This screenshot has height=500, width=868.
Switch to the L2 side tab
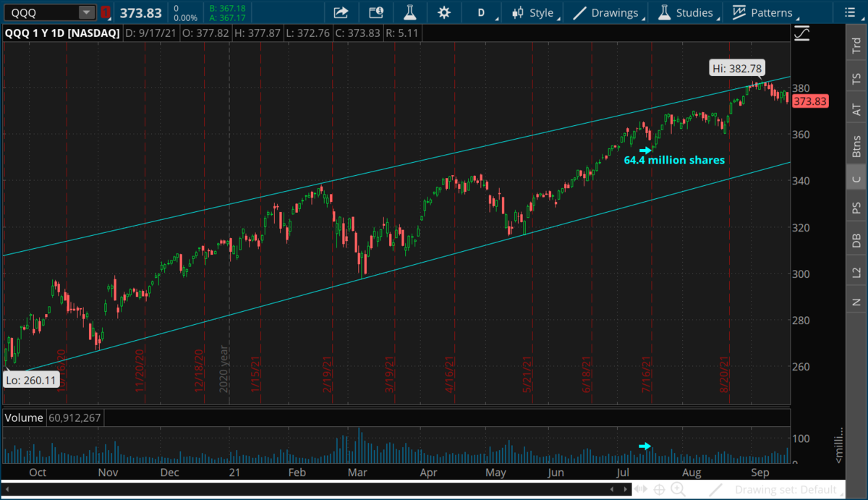856,273
